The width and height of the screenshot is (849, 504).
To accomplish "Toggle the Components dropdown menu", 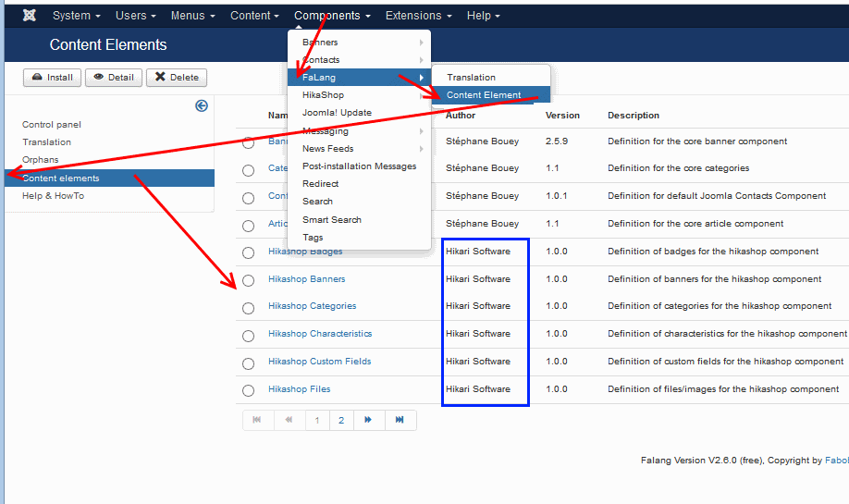I will [x=332, y=15].
